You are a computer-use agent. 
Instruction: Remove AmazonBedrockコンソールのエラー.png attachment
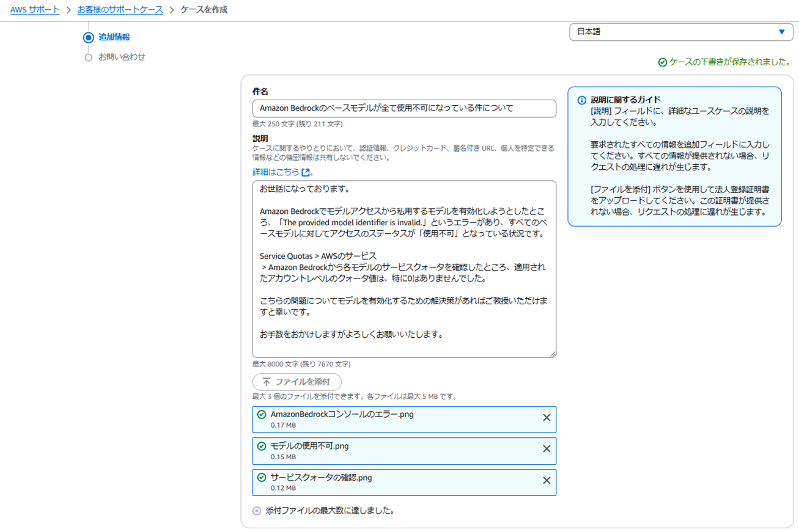coord(547,418)
